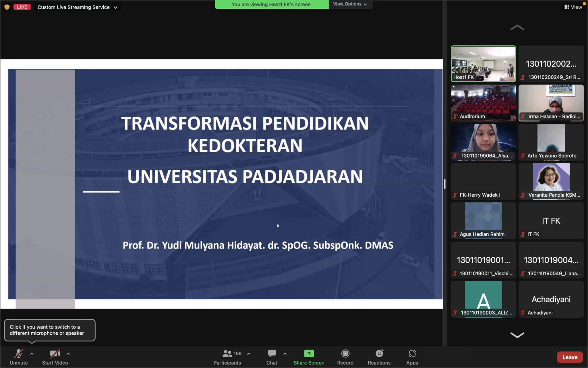Open the View layout menu
588x368 pixels.
point(573,7)
